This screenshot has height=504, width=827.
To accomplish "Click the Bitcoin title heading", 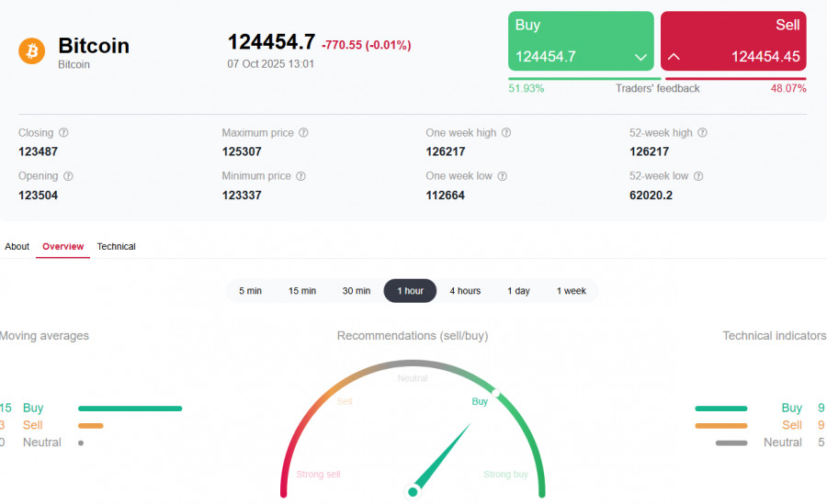I will point(94,46).
